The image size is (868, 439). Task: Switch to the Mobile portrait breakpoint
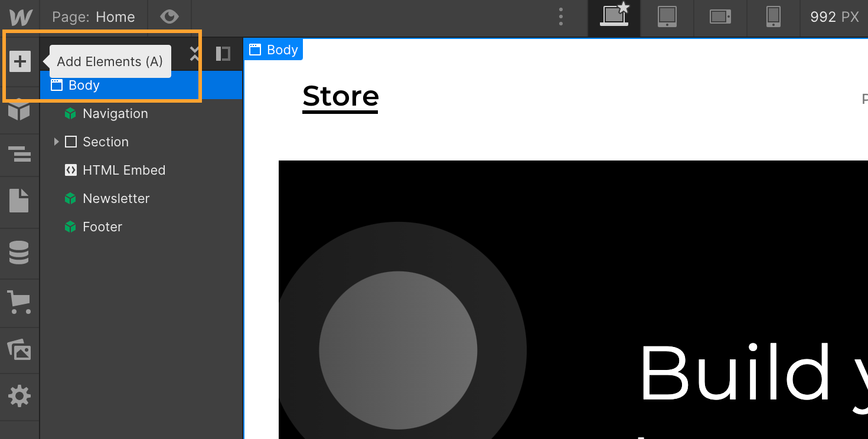pos(774,17)
